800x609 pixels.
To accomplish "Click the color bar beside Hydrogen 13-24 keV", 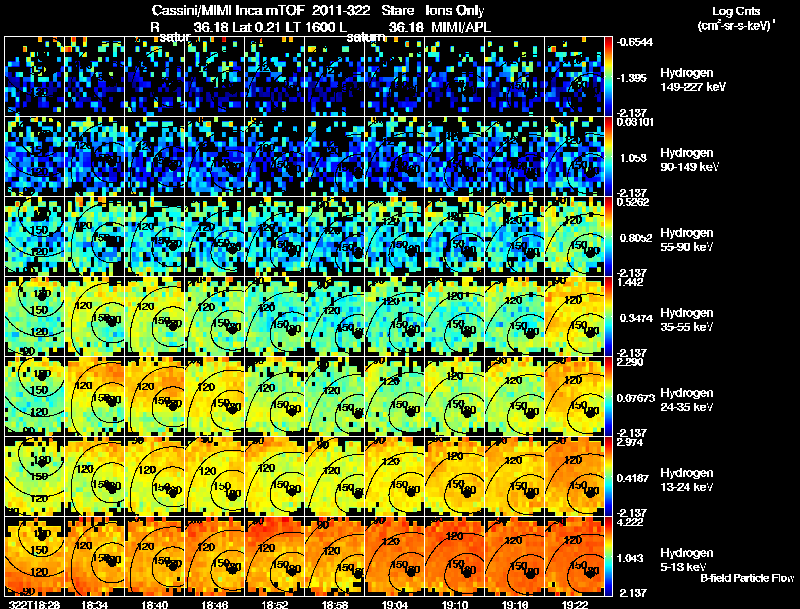I will click(x=608, y=476).
